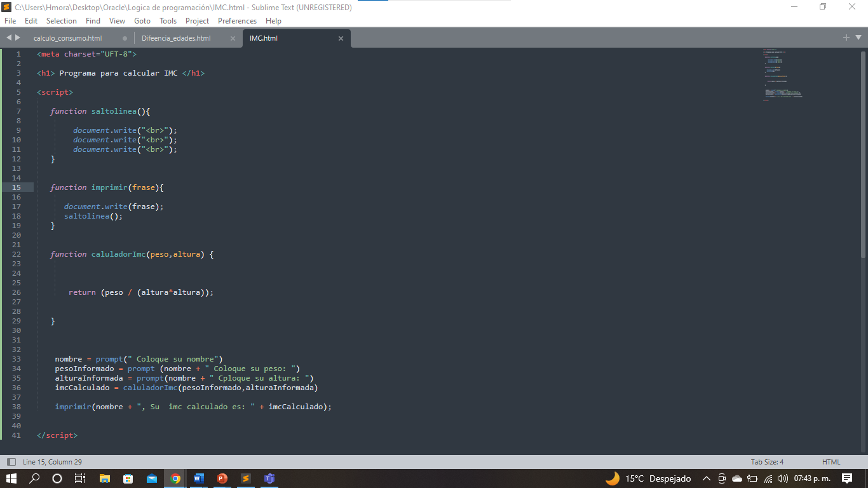This screenshot has height=488, width=868.
Task: Open network Wi-Fi icon in tray
Action: [768, 478]
